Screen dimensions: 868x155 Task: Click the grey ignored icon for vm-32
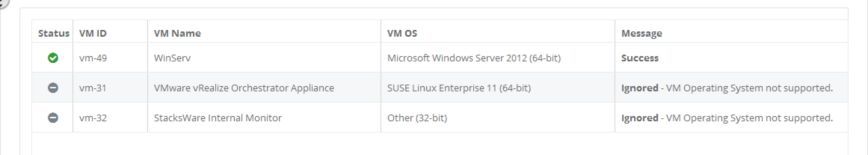click(53, 118)
